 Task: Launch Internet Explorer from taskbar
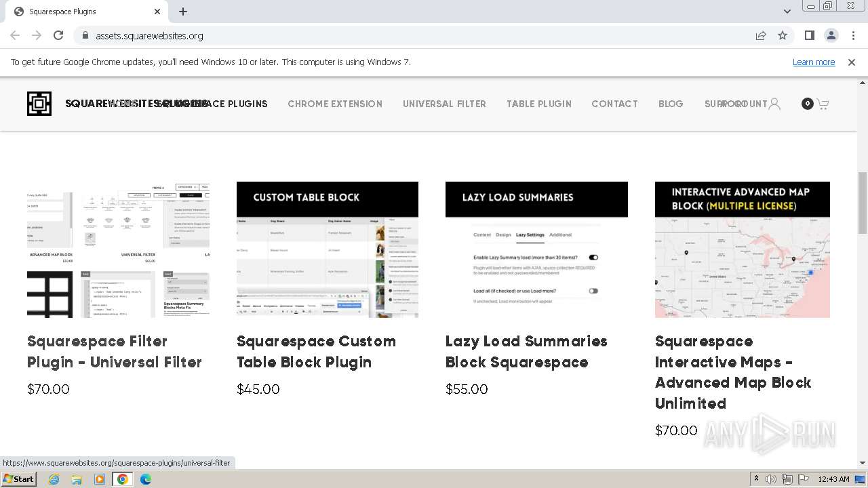coord(54,479)
